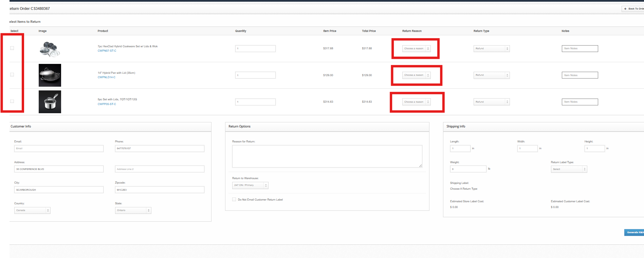The image size is (644, 258).
Task: Open 14" Hybrid Pan thumbnail image
Action: click(50, 75)
